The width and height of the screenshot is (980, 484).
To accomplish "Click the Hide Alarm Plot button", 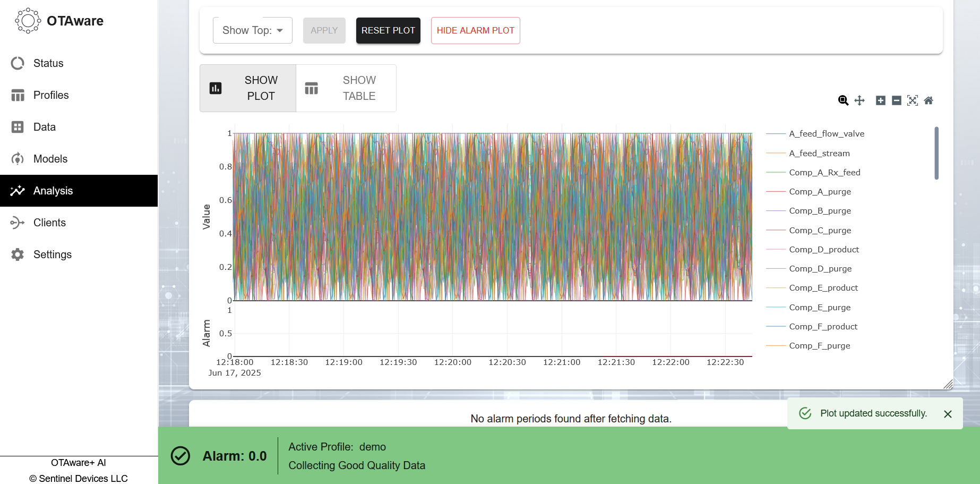I will [x=475, y=30].
